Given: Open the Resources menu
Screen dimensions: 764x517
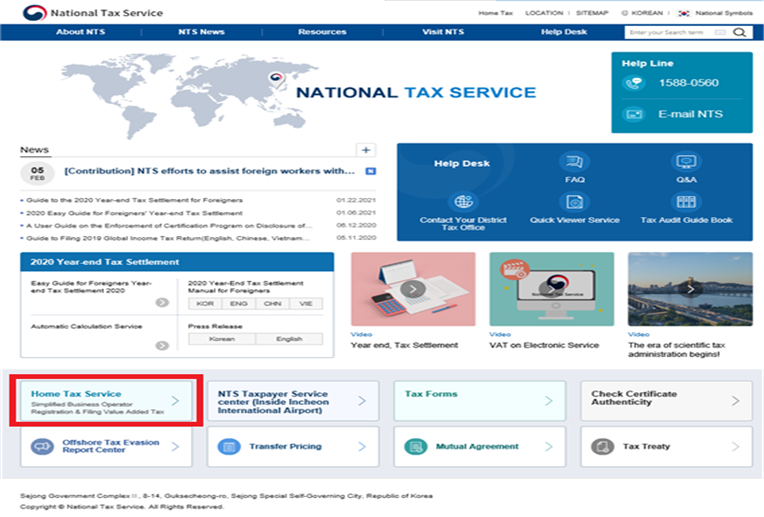Looking at the screenshot, I should (322, 32).
